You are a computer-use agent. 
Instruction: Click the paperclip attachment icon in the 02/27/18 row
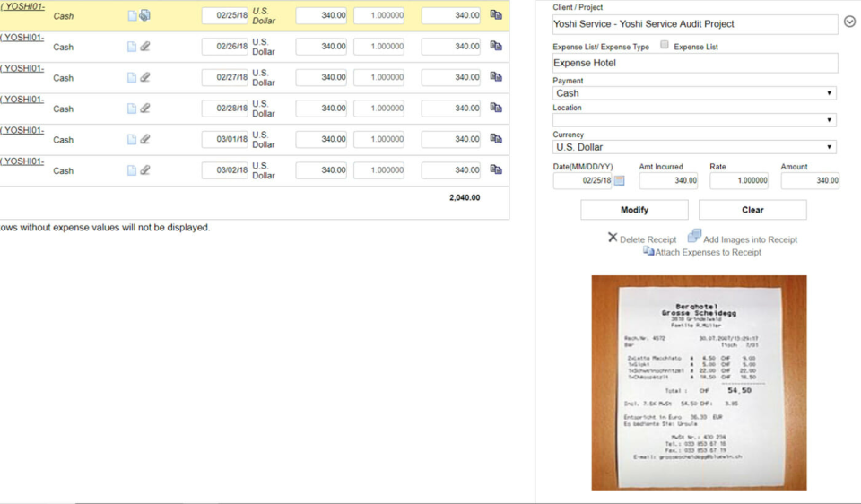pyautogui.click(x=145, y=77)
